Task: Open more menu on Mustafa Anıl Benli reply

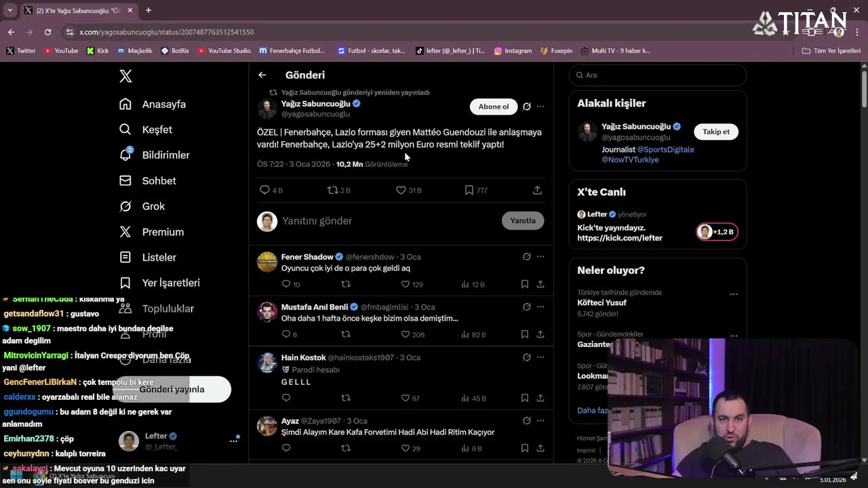Action: (x=540, y=307)
